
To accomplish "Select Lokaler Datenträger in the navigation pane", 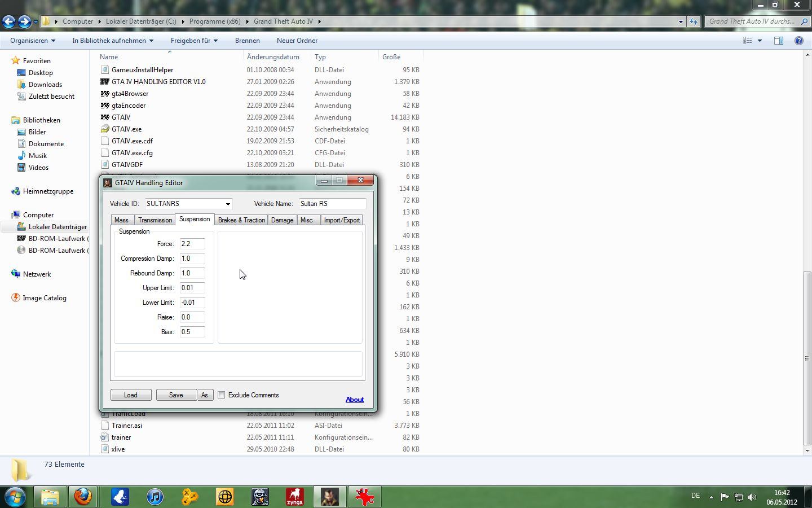I will (52, 227).
